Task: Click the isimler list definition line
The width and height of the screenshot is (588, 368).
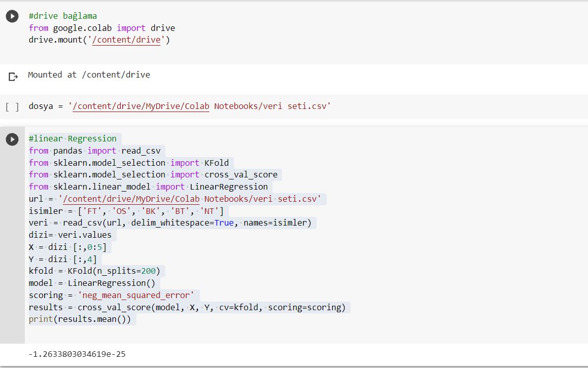Action: 126,211
